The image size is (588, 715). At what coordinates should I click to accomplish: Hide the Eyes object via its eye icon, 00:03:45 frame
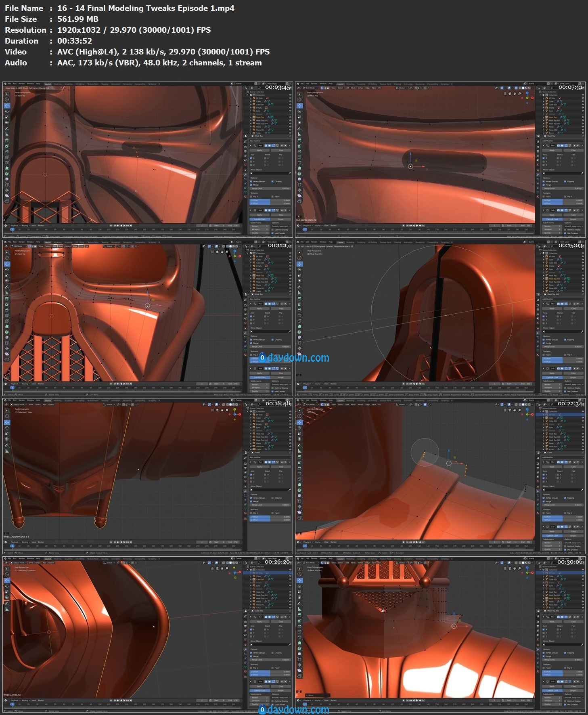(290, 111)
